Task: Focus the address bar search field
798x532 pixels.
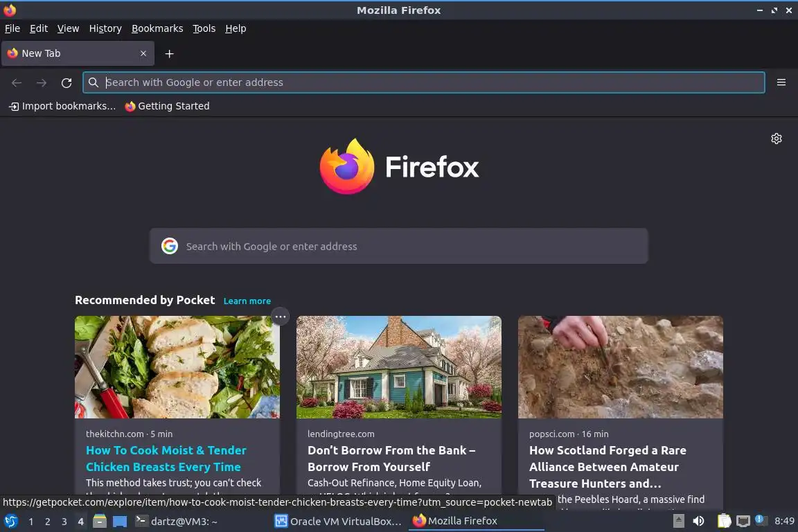Action: click(423, 82)
